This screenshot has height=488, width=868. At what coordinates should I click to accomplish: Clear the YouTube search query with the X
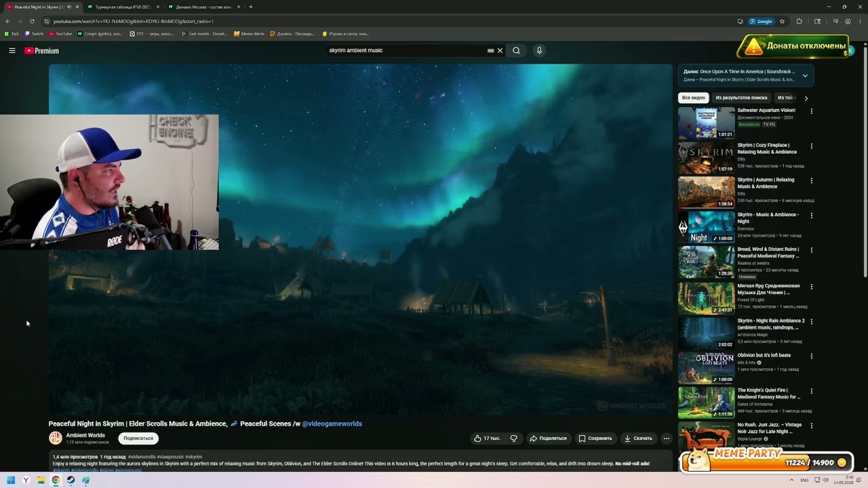click(x=500, y=50)
